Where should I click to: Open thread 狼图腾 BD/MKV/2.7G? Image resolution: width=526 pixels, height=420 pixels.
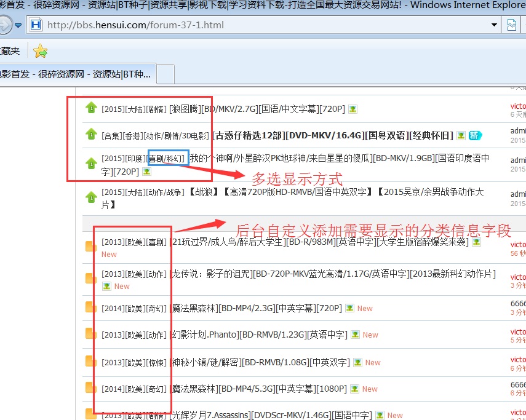257,109
